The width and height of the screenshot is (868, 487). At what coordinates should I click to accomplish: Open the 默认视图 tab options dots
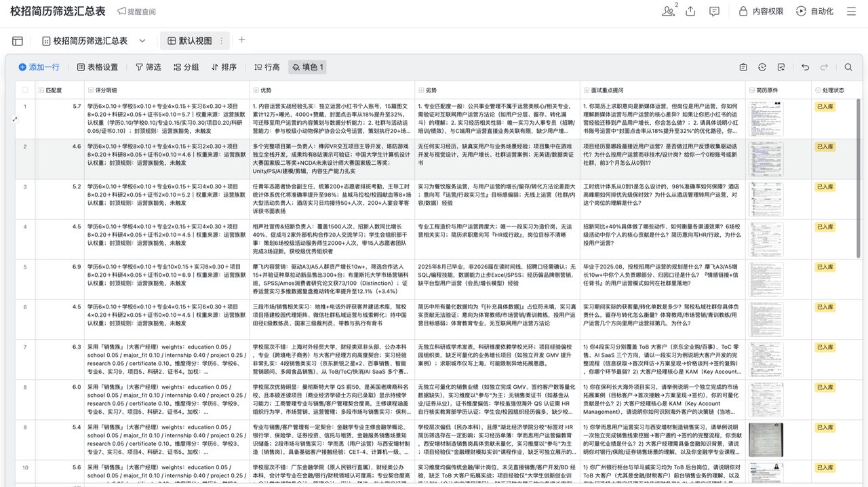(220, 41)
